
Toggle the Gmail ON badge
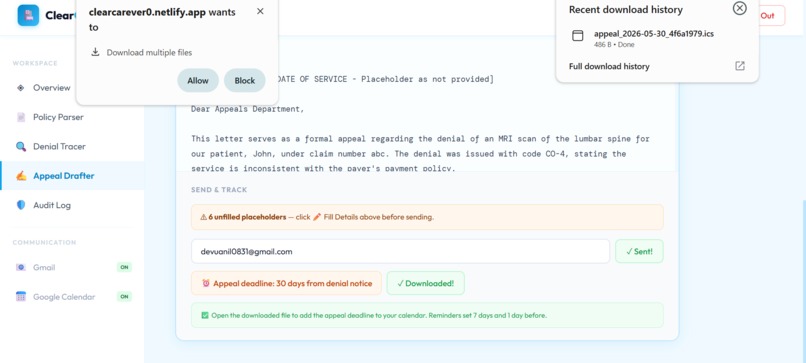point(124,267)
